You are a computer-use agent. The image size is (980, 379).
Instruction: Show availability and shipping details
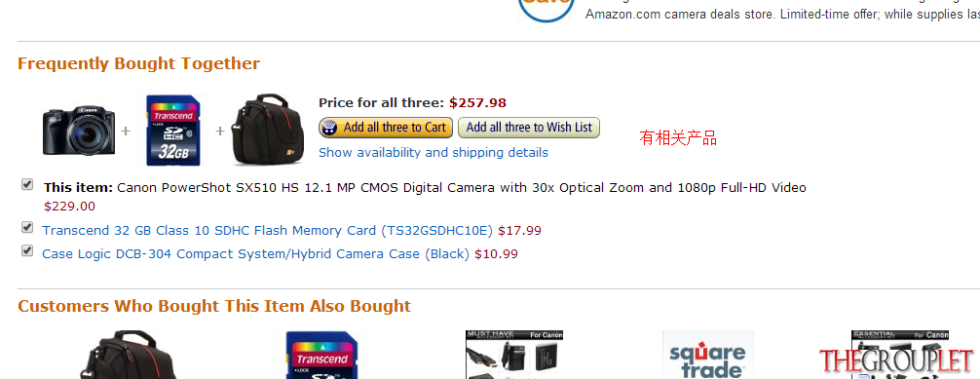click(433, 153)
